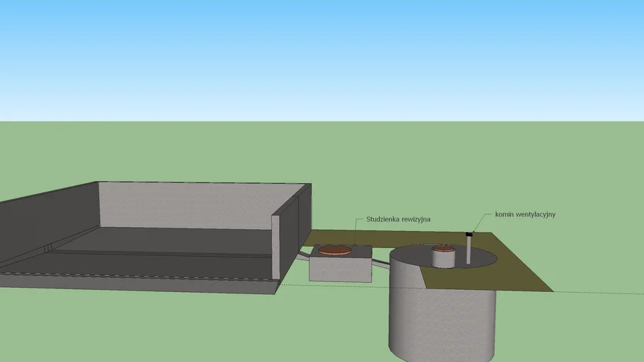Select the small orange lid atop the tank riser
644x362 pixels.
(x=443, y=248)
